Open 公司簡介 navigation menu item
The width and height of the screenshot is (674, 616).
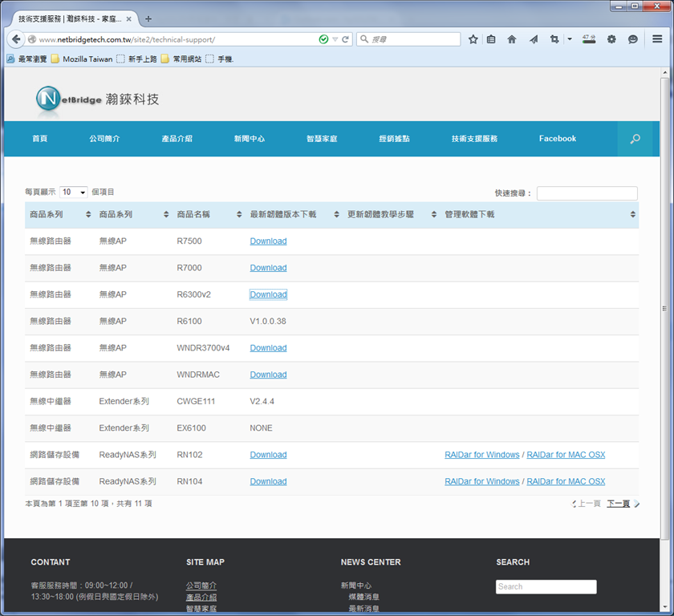pyautogui.click(x=104, y=139)
